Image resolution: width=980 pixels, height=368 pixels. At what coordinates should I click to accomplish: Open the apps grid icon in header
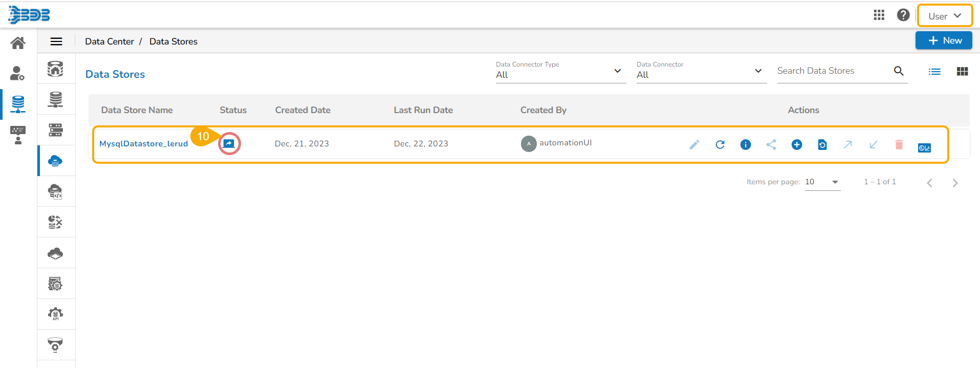tap(879, 15)
